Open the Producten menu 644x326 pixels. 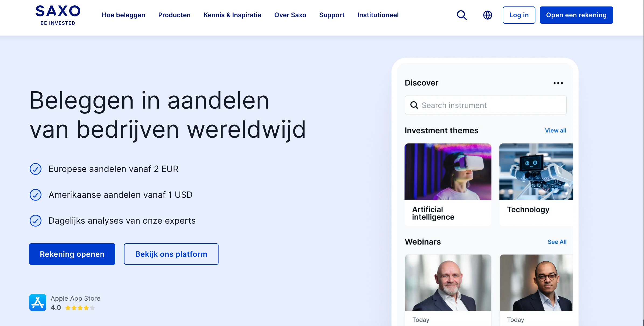pyautogui.click(x=174, y=15)
